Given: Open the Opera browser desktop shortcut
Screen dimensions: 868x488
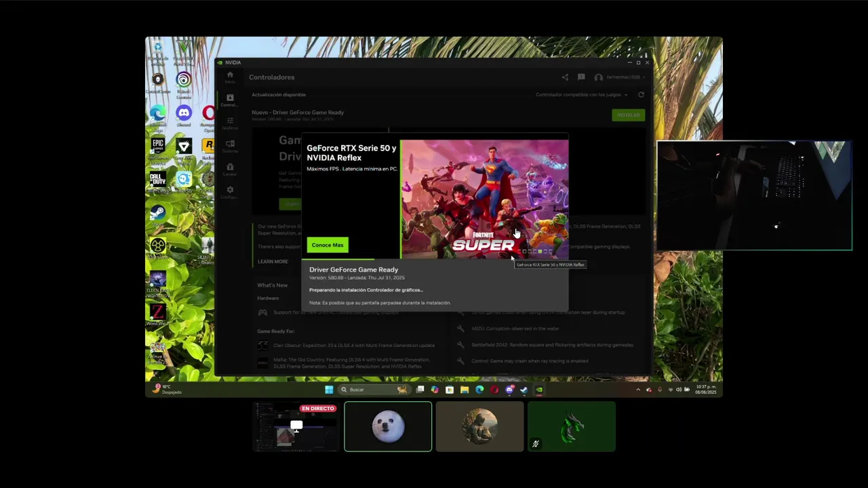Looking at the screenshot, I should [x=208, y=117].
